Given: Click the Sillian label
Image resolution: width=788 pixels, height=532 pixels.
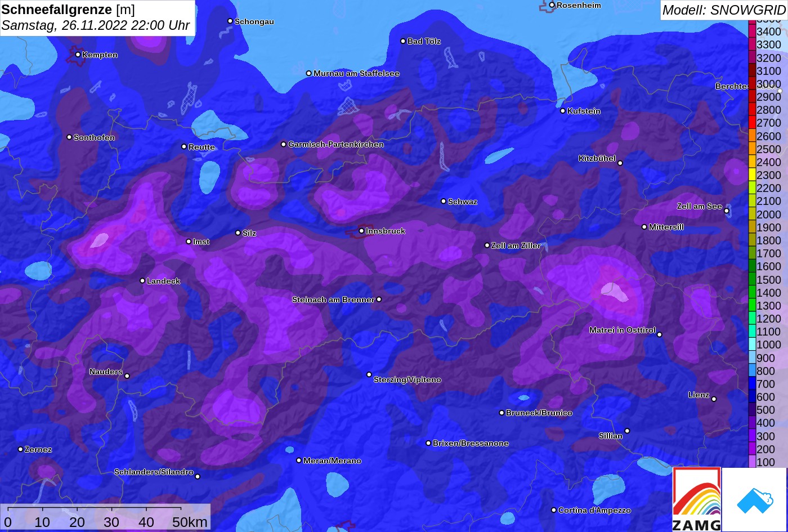Looking at the screenshot, I should pyautogui.click(x=611, y=436).
